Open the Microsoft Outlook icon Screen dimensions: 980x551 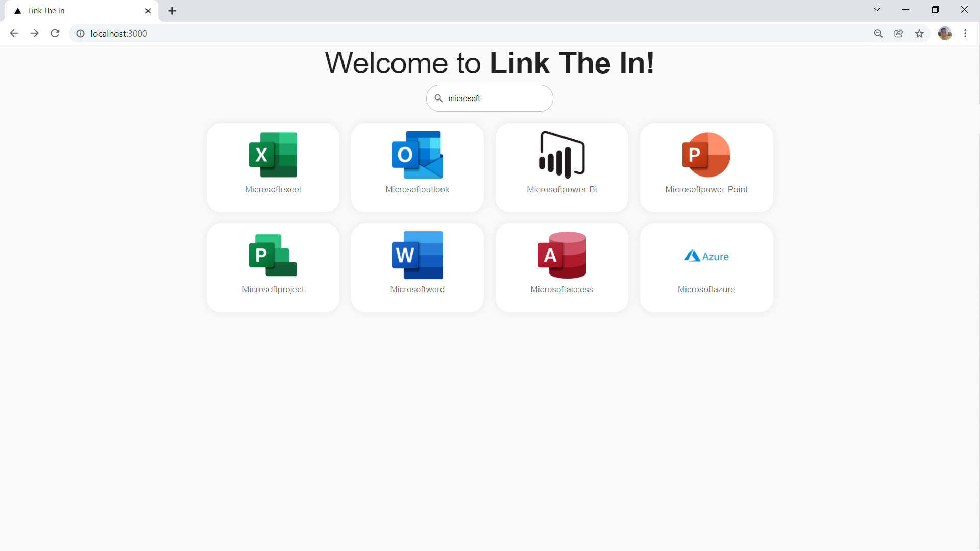pos(418,155)
